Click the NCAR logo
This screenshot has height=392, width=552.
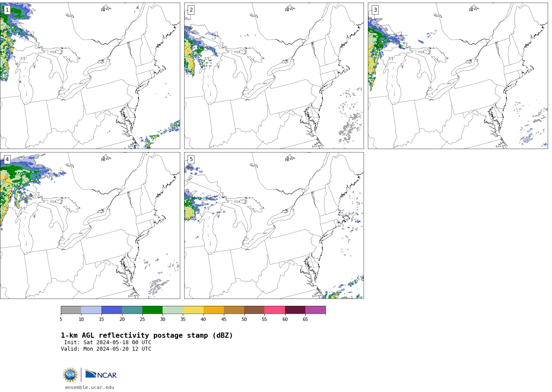[101, 375]
